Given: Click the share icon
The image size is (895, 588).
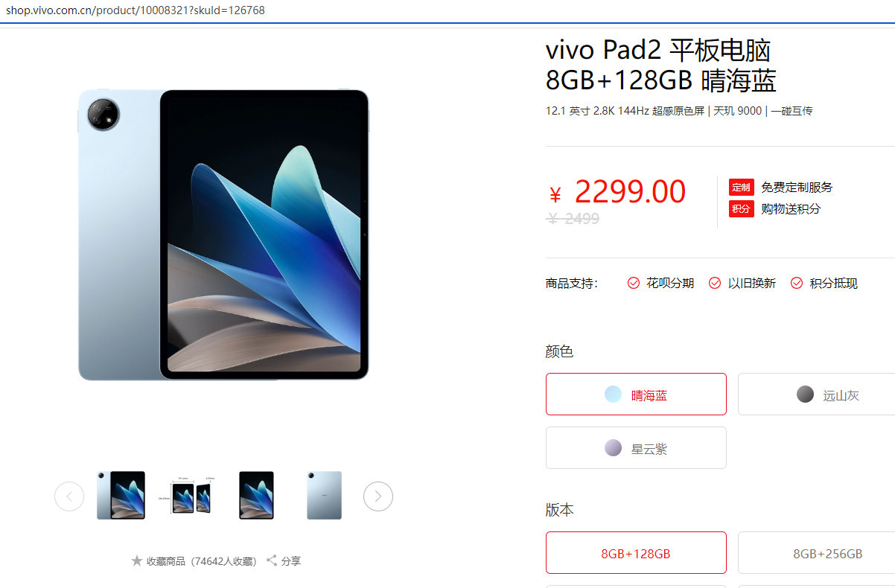Looking at the screenshot, I should click(x=272, y=560).
